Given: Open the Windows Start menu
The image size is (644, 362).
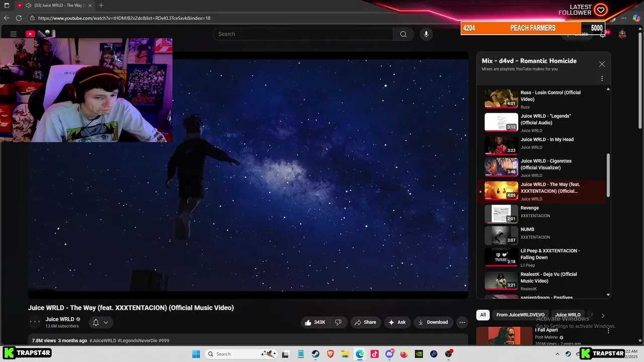Looking at the screenshot, I should pos(196,354).
